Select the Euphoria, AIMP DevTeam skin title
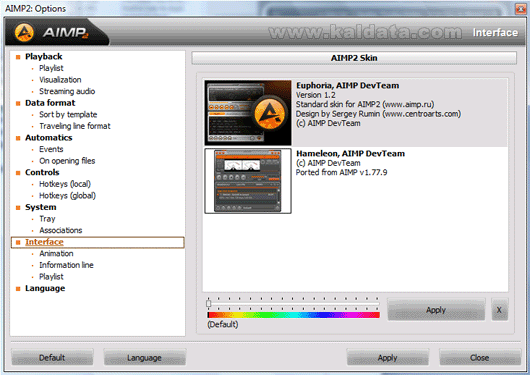 [x=347, y=86]
